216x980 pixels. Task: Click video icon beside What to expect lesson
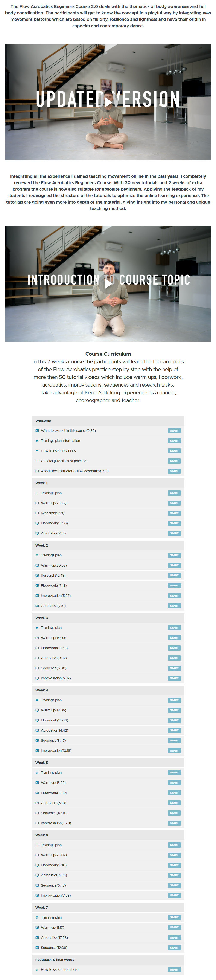pos(37,431)
